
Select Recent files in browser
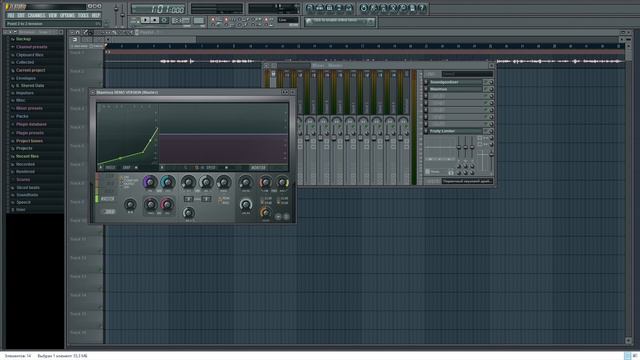(x=27, y=156)
